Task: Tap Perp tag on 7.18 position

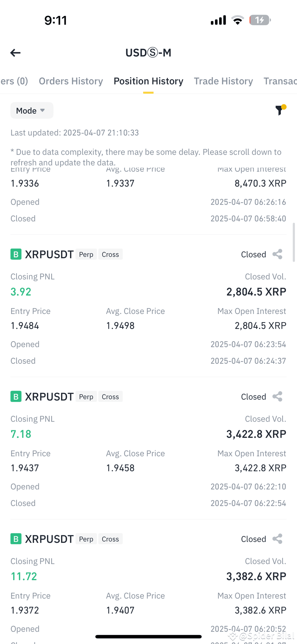Action: [86, 396]
